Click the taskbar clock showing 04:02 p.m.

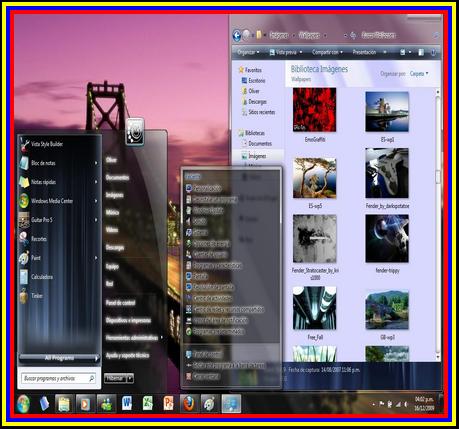click(x=424, y=404)
